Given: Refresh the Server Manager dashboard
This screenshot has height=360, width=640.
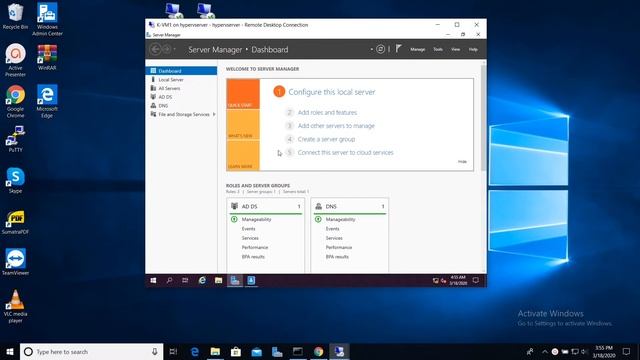Looking at the screenshot, I should click(380, 49).
